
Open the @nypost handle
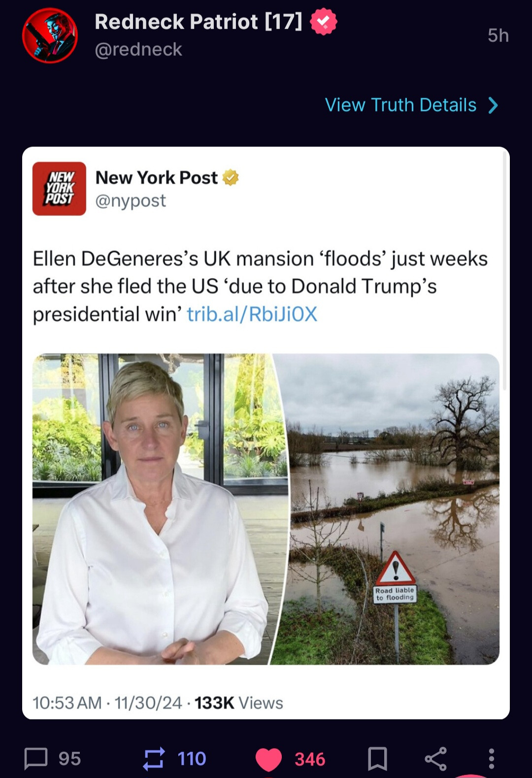pos(131,201)
